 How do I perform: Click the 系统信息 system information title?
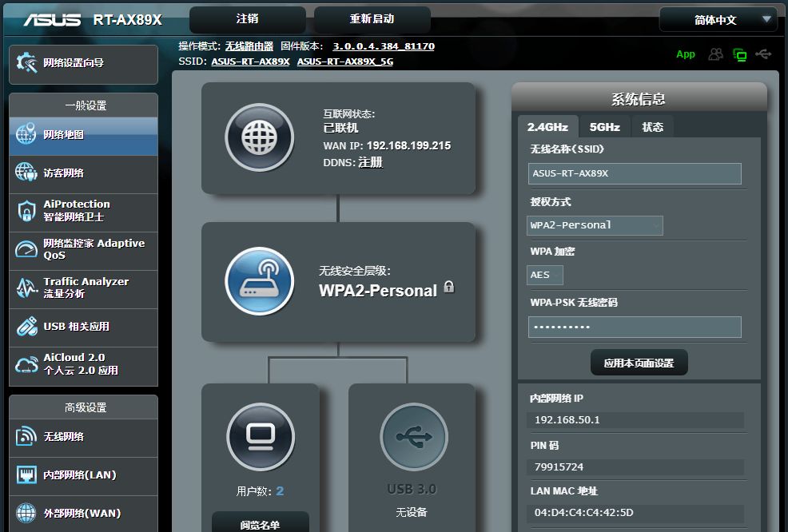[x=639, y=99]
